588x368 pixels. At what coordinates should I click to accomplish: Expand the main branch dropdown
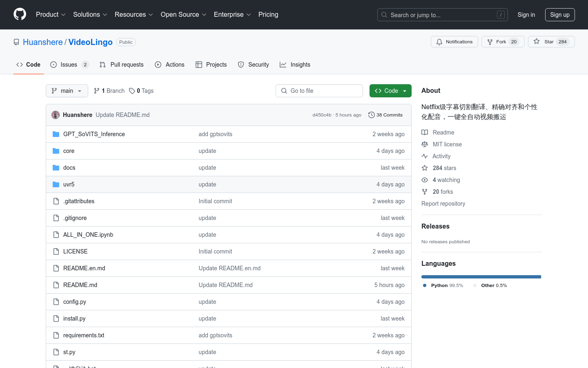pos(67,91)
